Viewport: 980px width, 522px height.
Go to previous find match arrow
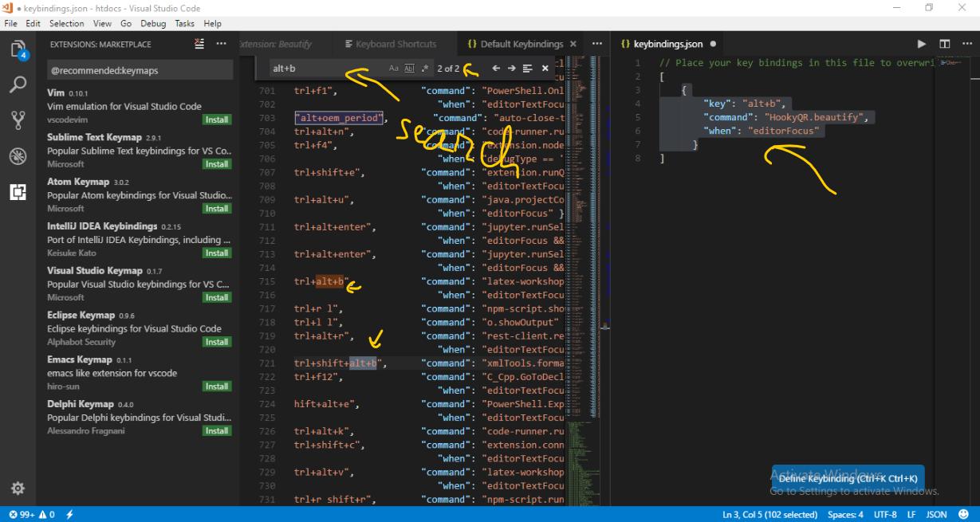point(496,69)
